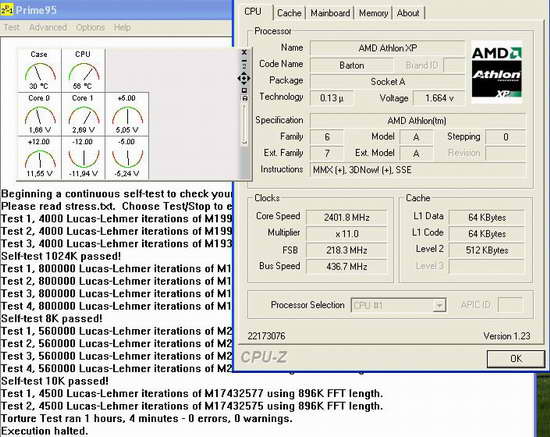Open the Options menu in Prime95

pyautogui.click(x=90, y=27)
